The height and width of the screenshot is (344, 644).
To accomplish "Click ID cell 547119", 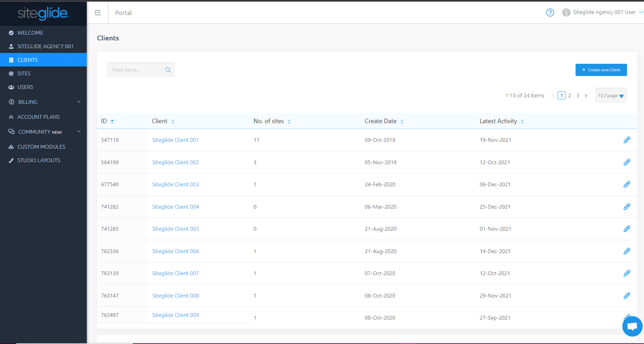I will pyautogui.click(x=110, y=140).
